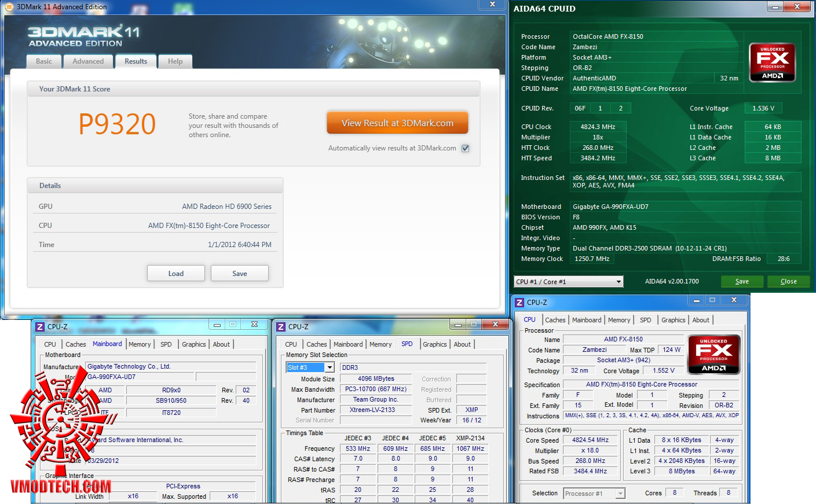
Task: Click the Z icon of the processor CPU-Z window
Action: tap(519, 303)
